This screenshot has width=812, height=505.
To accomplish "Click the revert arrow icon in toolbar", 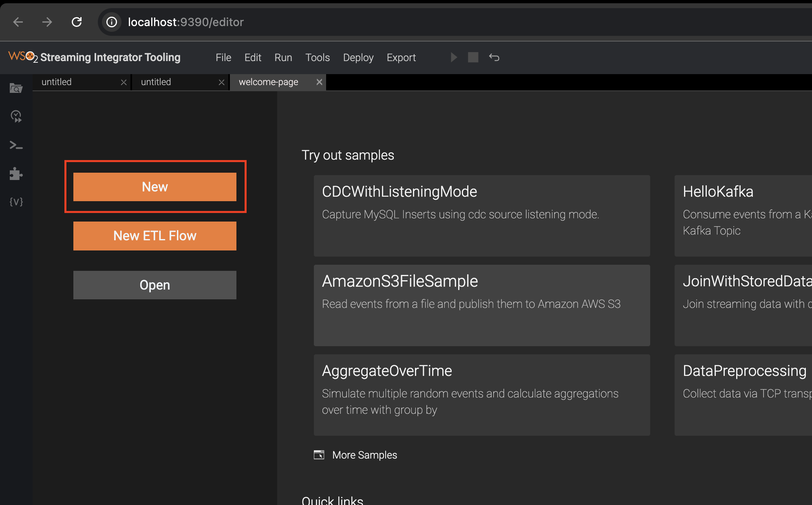I will point(494,57).
